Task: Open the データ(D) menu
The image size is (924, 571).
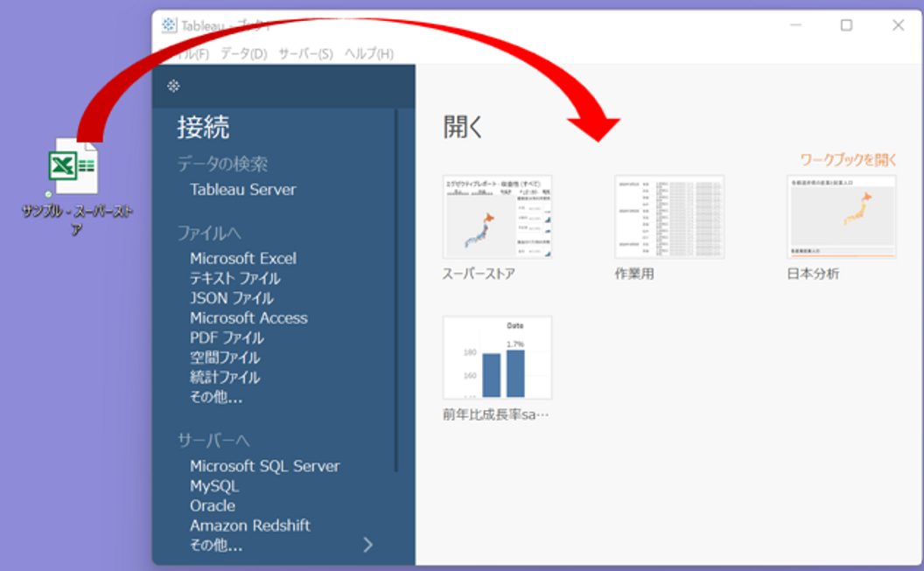Action: click(x=244, y=54)
